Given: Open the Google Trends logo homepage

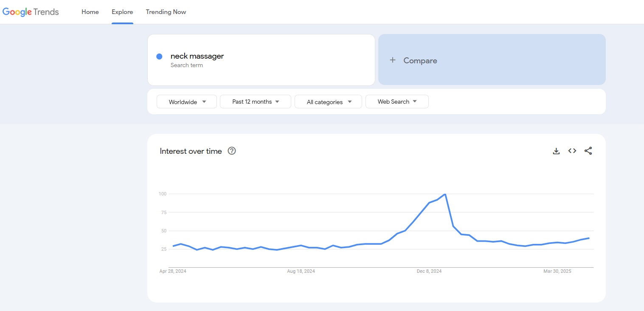Looking at the screenshot, I should [31, 12].
